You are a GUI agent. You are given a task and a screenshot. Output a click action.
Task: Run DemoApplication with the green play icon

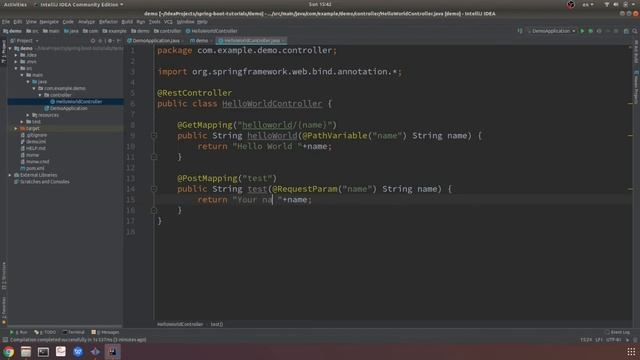click(582, 31)
